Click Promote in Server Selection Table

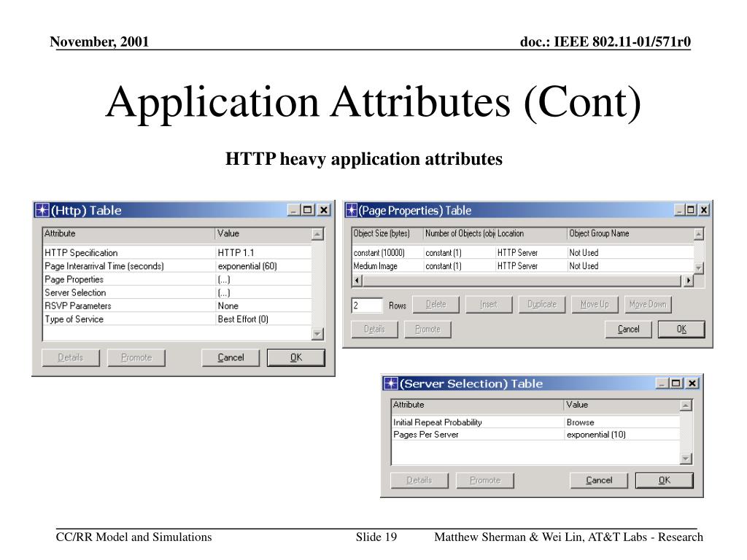485,481
